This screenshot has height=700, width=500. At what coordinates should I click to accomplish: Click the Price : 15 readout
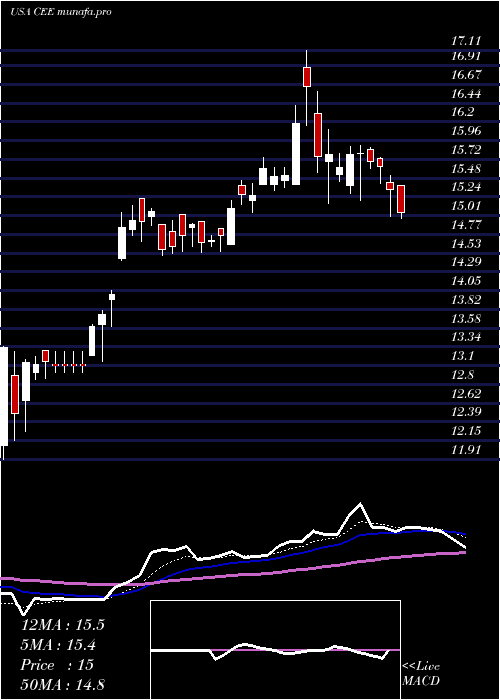coord(57,665)
